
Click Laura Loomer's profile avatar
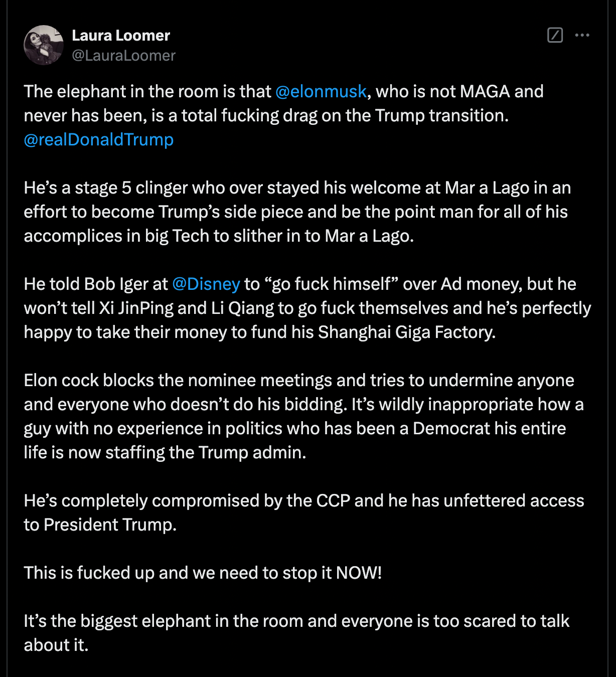point(44,45)
